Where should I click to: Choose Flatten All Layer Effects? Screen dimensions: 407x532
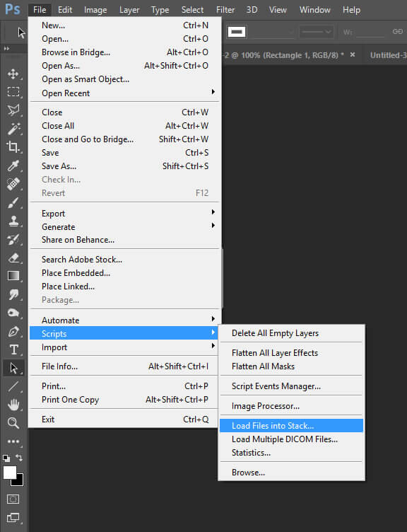pyautogui.click(x=291, y=353)
